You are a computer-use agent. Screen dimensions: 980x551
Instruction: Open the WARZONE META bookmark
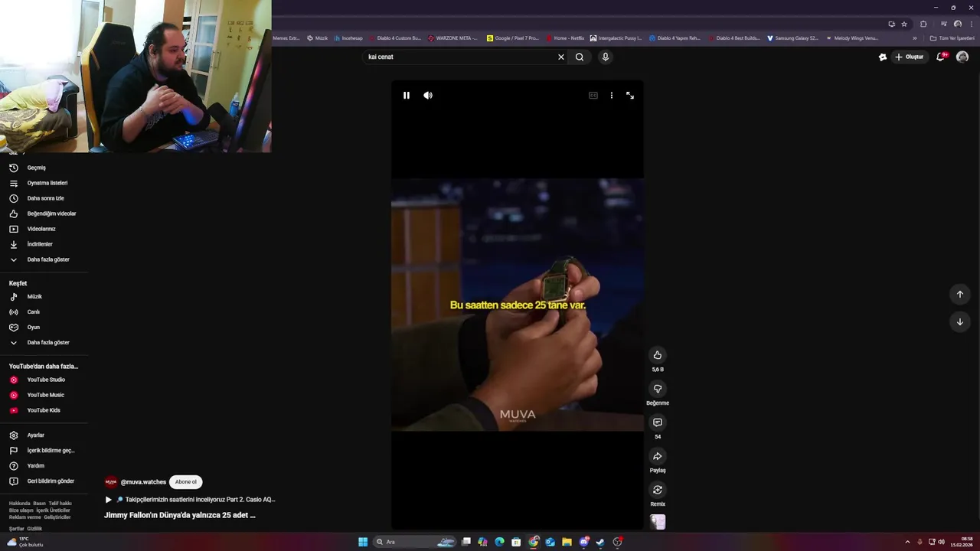(452, 37)
